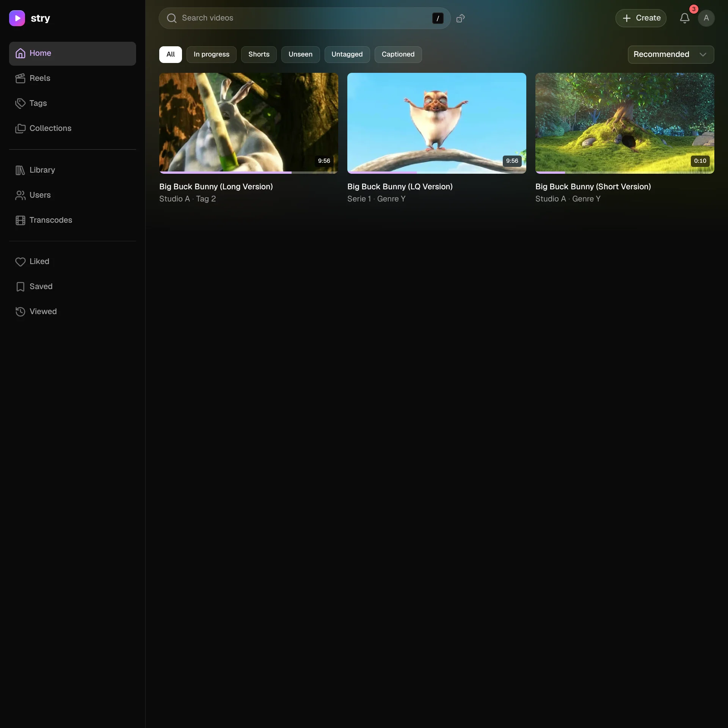Click Long Version watch progress bar
Image resolution: width=728 pixels, height=728 pixels.
click(x=249, y=173)
